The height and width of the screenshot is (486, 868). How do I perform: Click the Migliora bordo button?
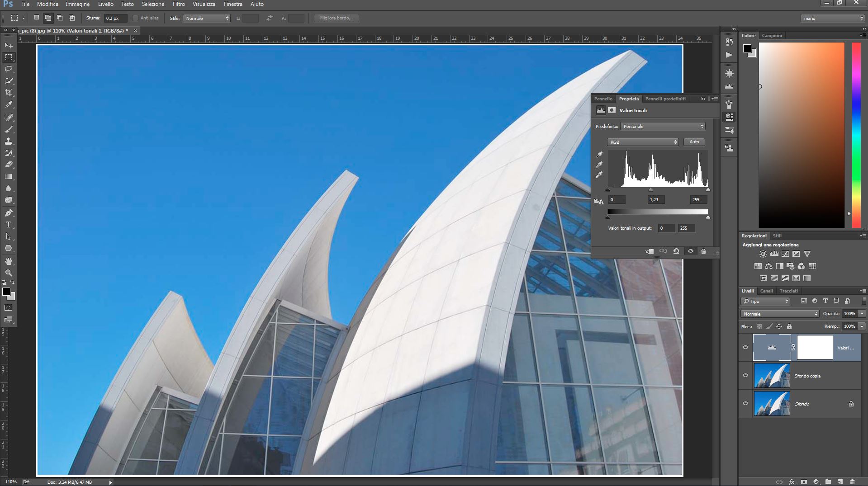[336, 18]
